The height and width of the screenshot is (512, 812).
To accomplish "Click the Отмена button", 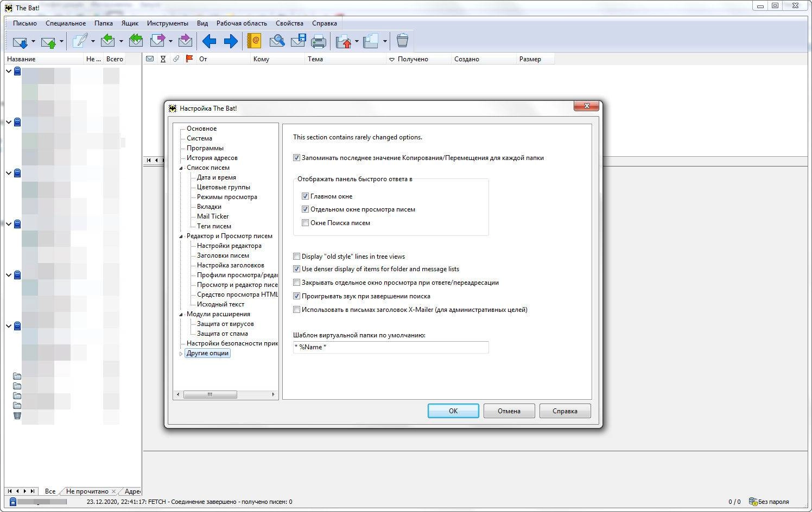I will click(509, 411).
